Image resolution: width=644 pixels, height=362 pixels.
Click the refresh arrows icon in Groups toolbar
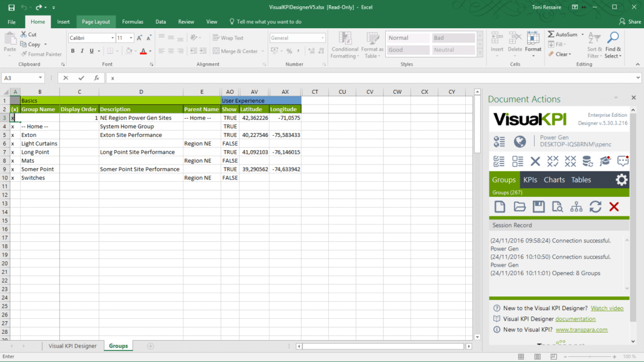point(595,207)
